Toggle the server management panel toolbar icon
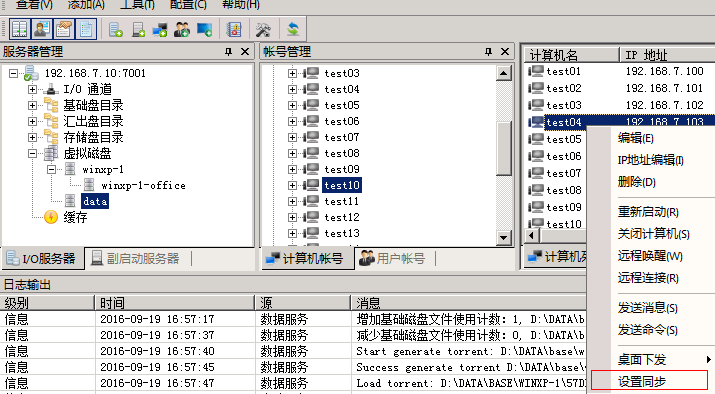This screenshot has height=394, width=715. point(19,29)
